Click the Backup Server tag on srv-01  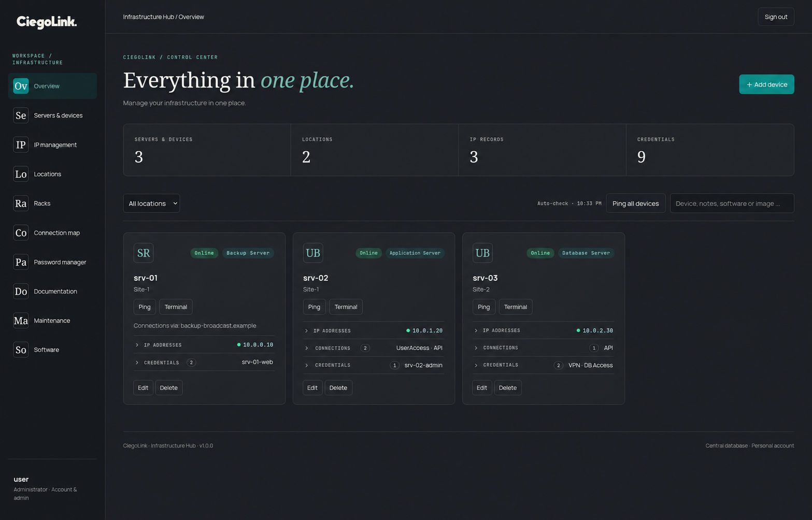point(248,253)
